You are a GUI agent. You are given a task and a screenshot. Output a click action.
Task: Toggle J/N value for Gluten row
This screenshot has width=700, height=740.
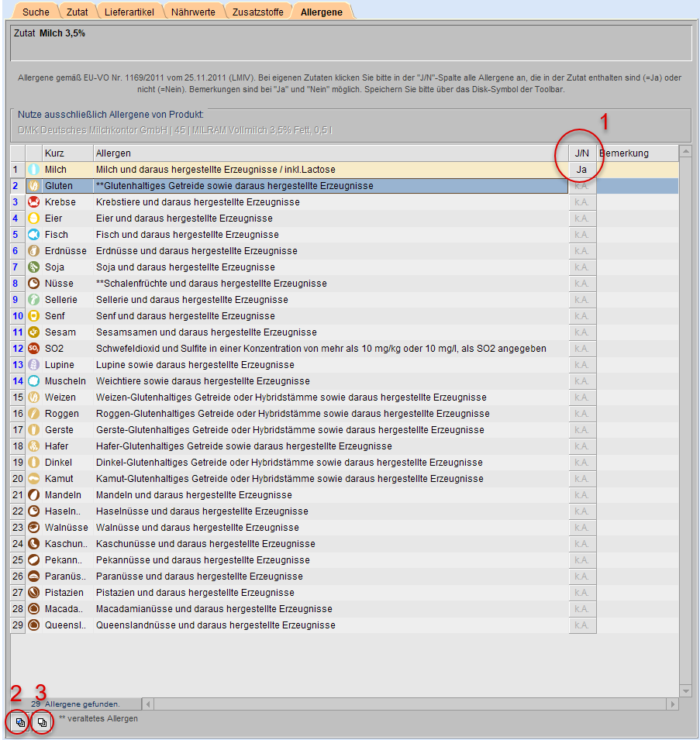coord(582,186)
